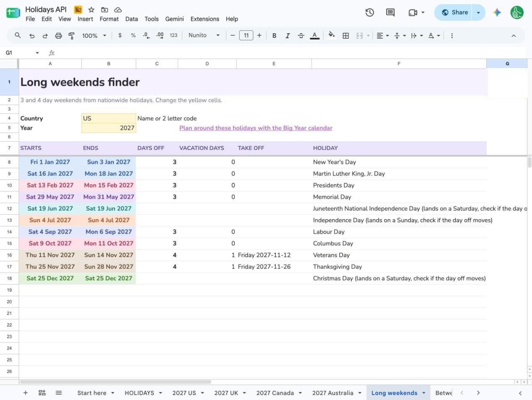Move document using folder icon

click(105, 10)
